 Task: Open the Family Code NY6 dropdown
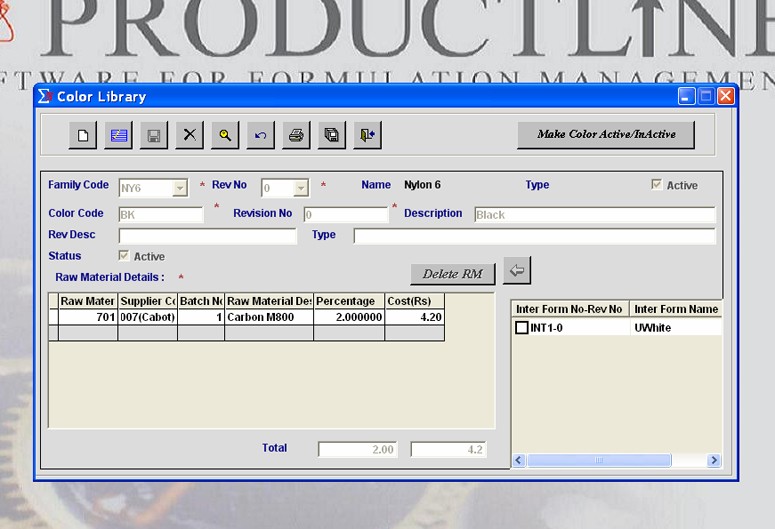180,188
